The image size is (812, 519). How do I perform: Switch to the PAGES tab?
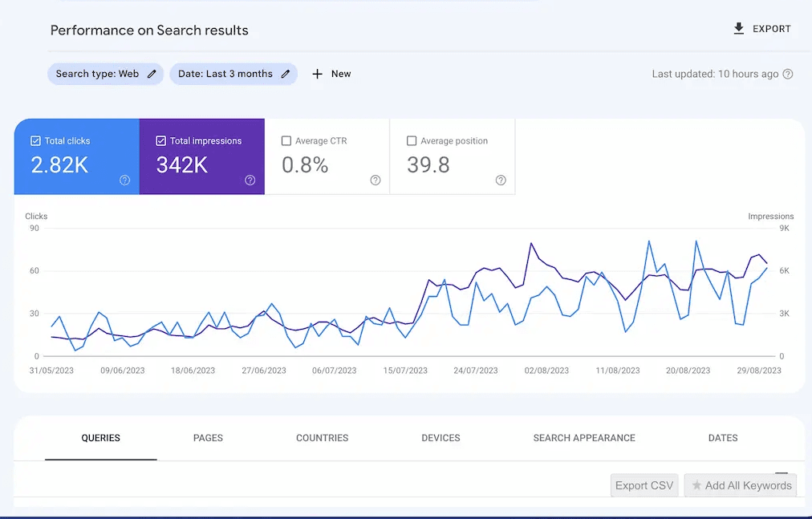coord(208,438)
